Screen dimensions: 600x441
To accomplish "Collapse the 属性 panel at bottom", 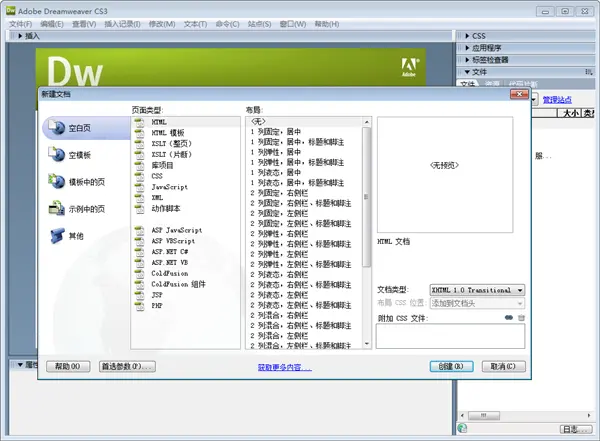I will pos(20,365).
